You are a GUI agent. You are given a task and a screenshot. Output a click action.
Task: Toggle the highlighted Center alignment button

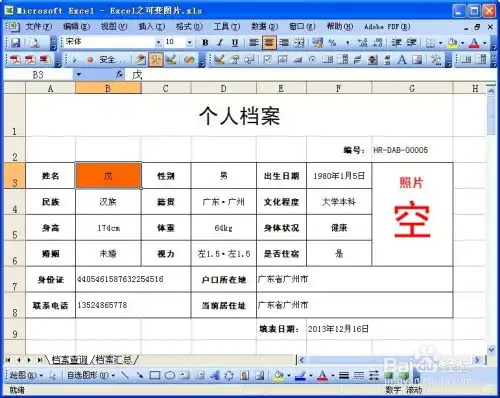[269, 43]
